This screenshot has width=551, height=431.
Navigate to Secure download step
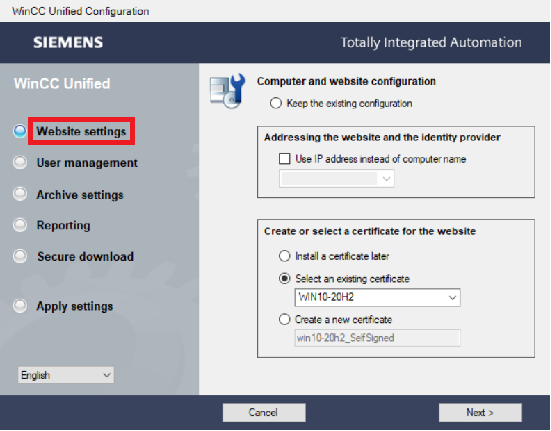(85, 256)
